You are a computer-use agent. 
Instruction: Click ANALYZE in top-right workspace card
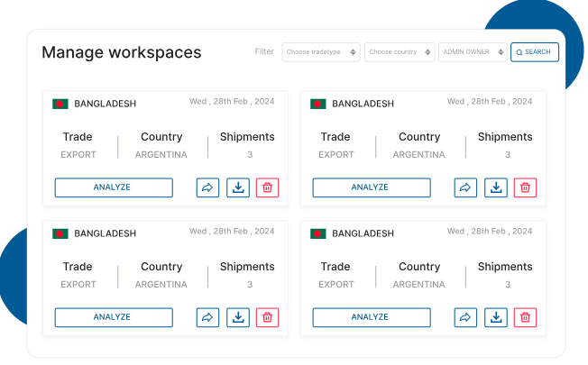pos(371,187)
